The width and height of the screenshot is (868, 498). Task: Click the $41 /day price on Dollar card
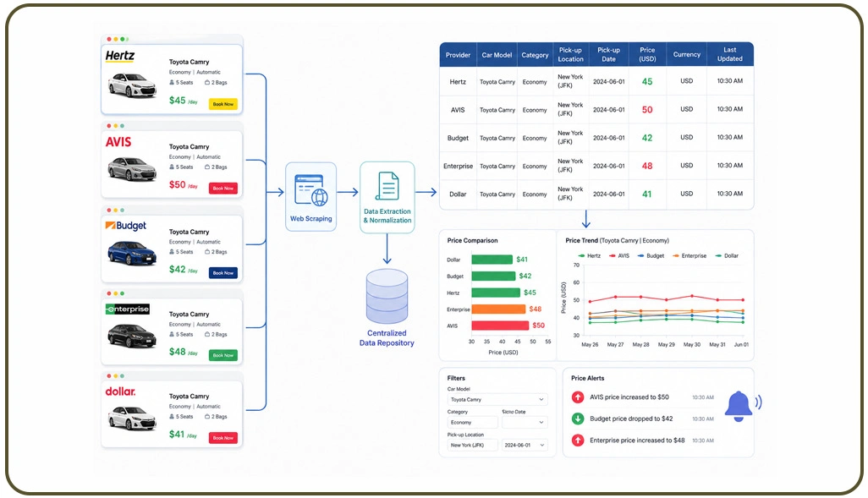(184, 435)
